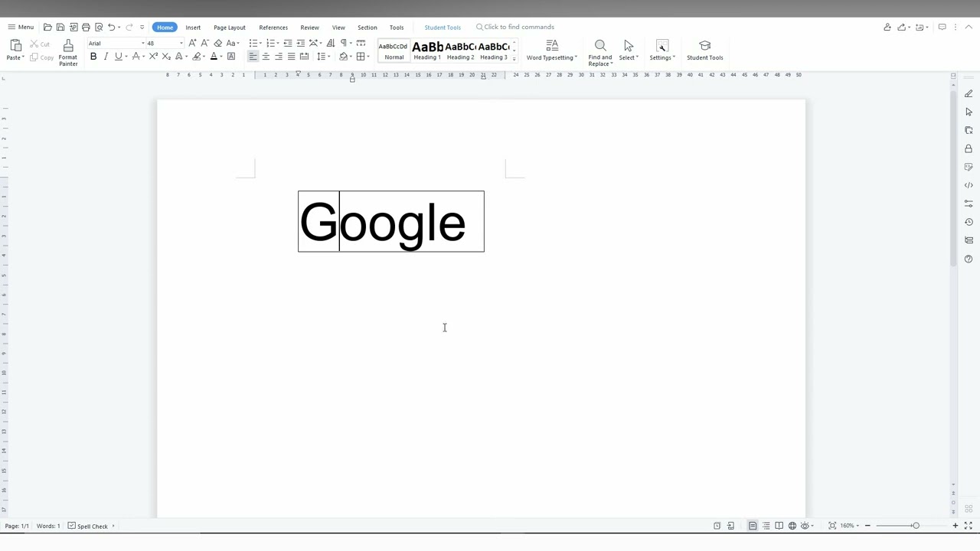The image size is (980, 551).
Task: Expand the numbering list dropdown
Action: [277, 44]
